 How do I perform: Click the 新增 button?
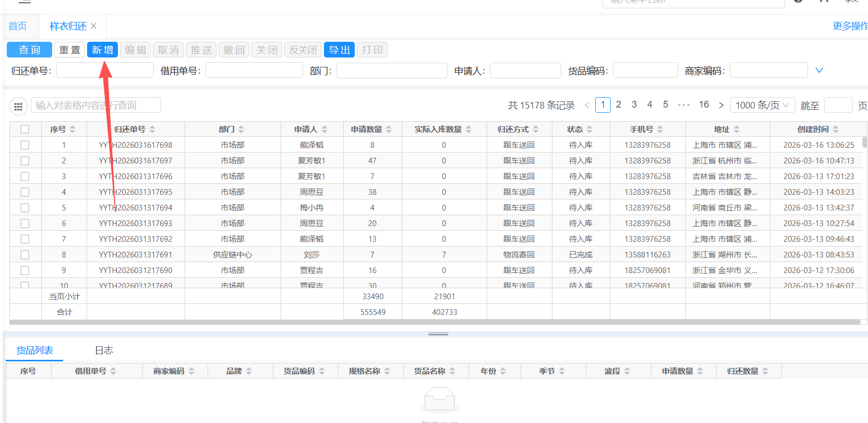click(102, 50)
